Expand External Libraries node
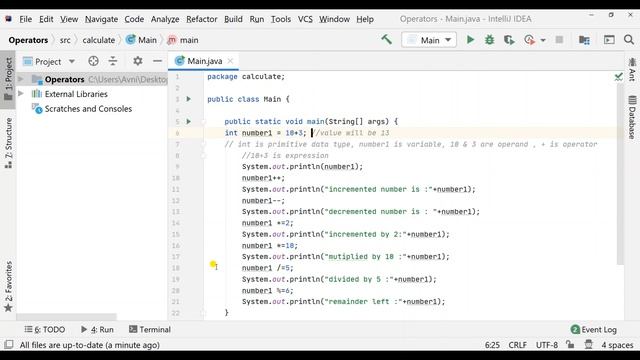This screenshot has width=640, height=360. coord(21,93)
